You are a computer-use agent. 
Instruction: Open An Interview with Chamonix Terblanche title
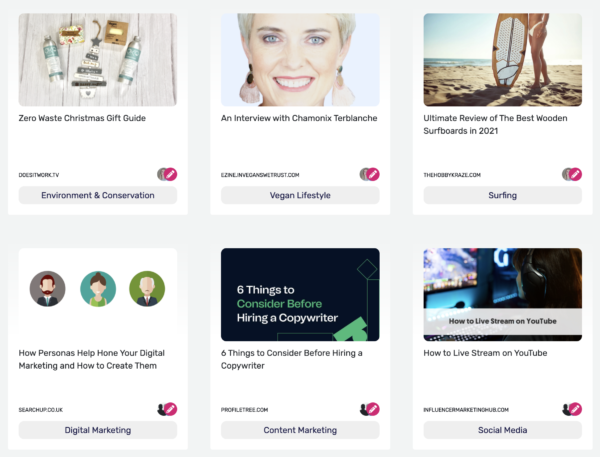click(x=299, y=118)
